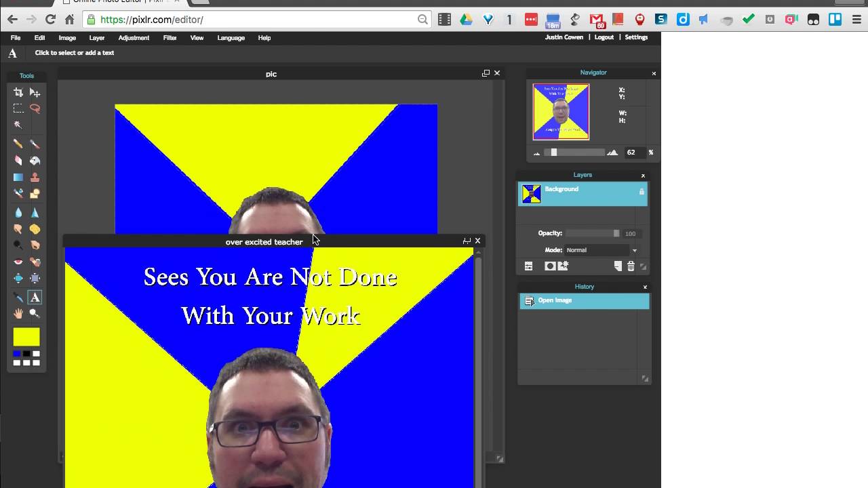Select the Move tool
The width and height of the screenshot is (868, 488).
tap(35, 92)
